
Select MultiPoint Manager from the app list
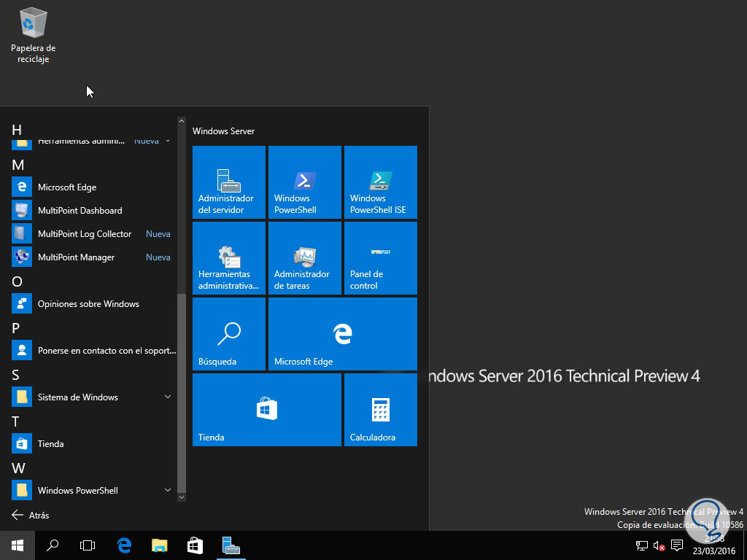point(76,257)
